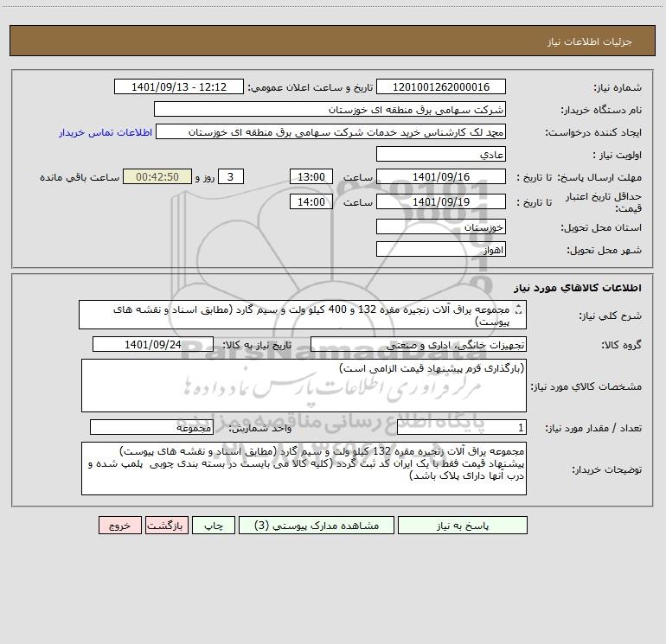Click the quantity field showing 1

coord(462,428)
